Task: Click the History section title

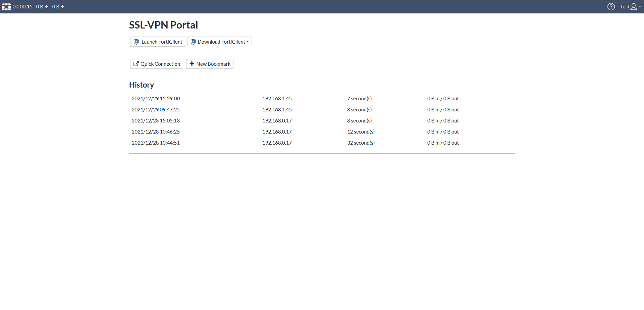Action: [141, 85]
